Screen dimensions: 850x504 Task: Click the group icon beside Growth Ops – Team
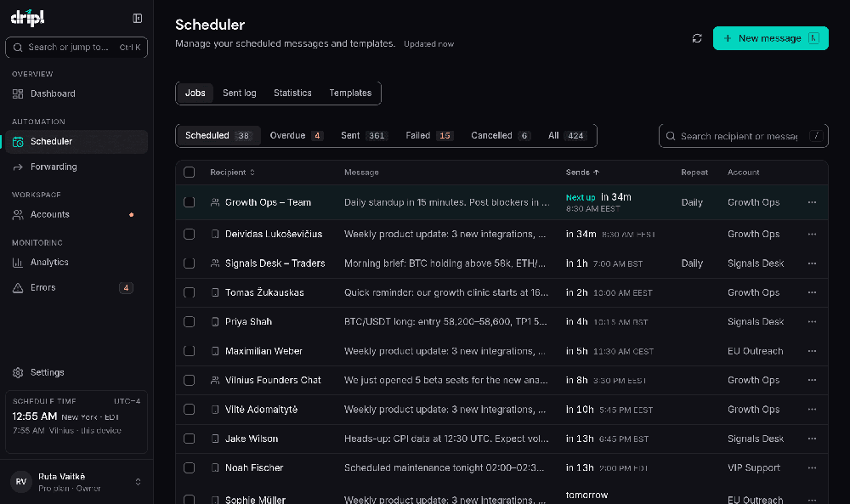click(x=215, y=202)
